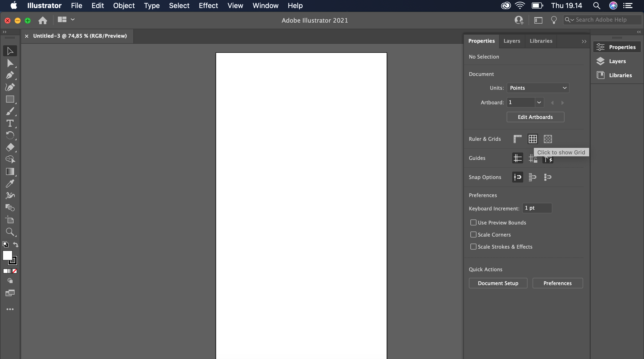
Task: Select the Curvature tool
Action: pos(10,87)
